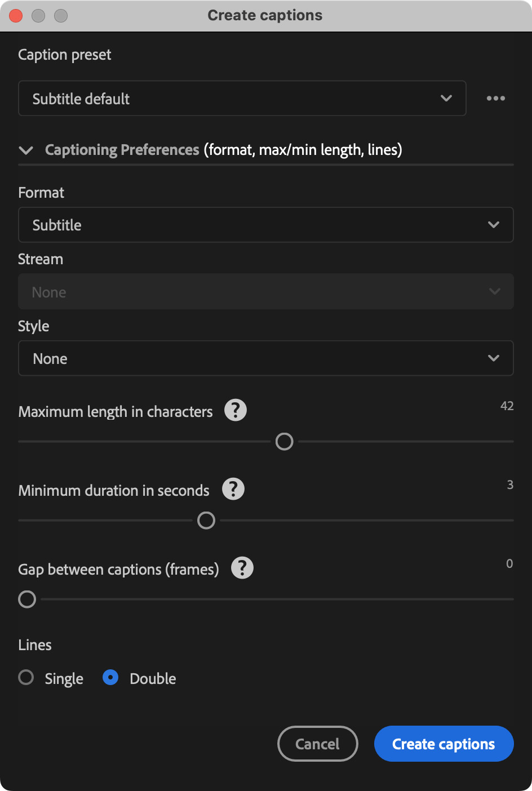Open the Style dropdown set to None
This screenshot has height=791, width=532.
pos(266,358)
